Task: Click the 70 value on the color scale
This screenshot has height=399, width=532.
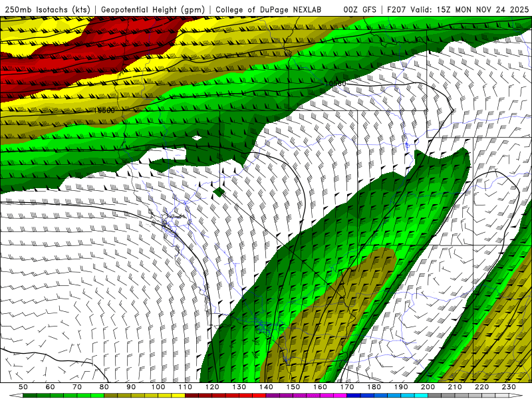Action: tap(77, 387)
